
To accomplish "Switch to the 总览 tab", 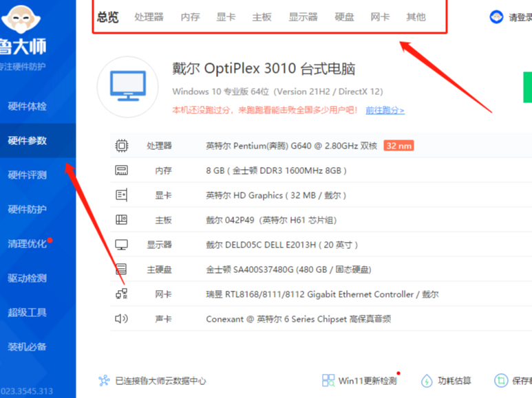I will coord(107,17).
